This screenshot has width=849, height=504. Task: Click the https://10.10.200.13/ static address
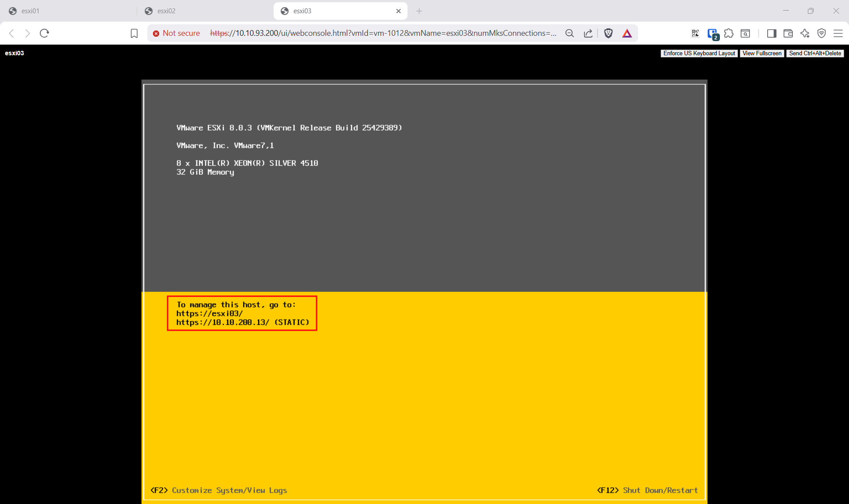pos(243,322)
